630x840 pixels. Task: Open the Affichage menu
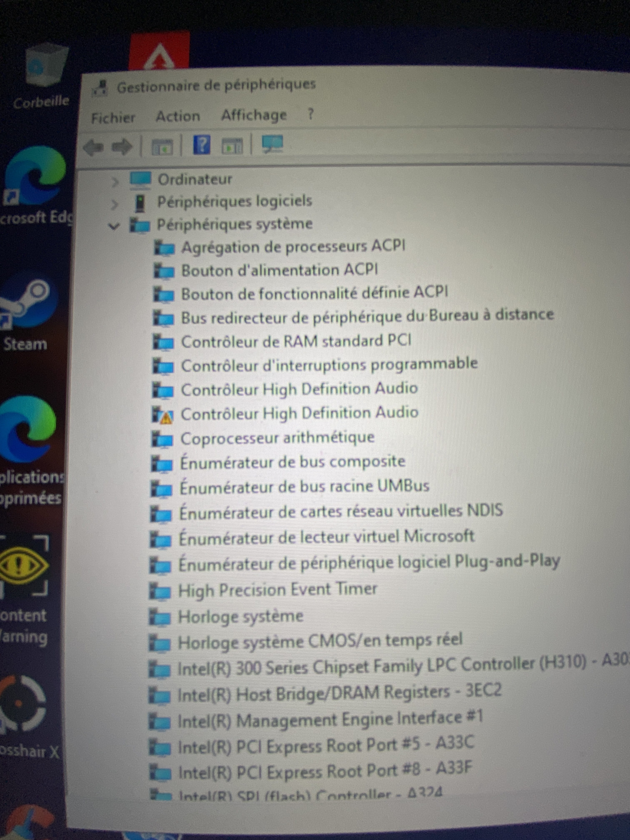pos(254,115)
